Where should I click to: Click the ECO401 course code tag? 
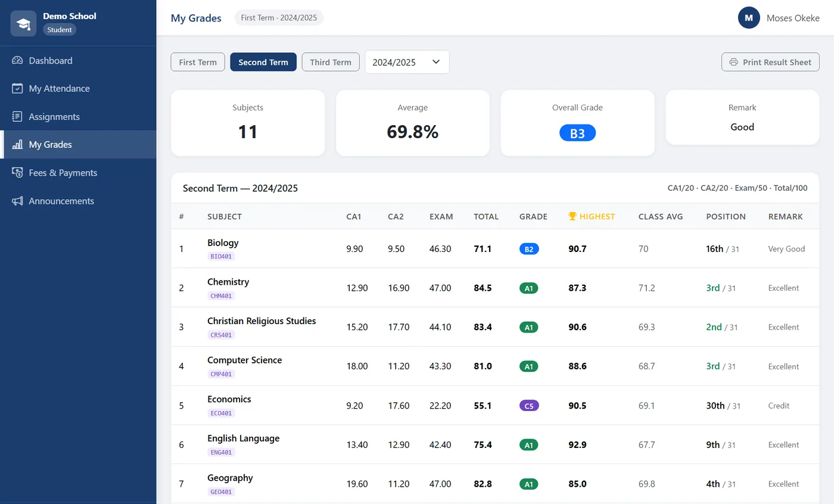[x=221, y=413]
